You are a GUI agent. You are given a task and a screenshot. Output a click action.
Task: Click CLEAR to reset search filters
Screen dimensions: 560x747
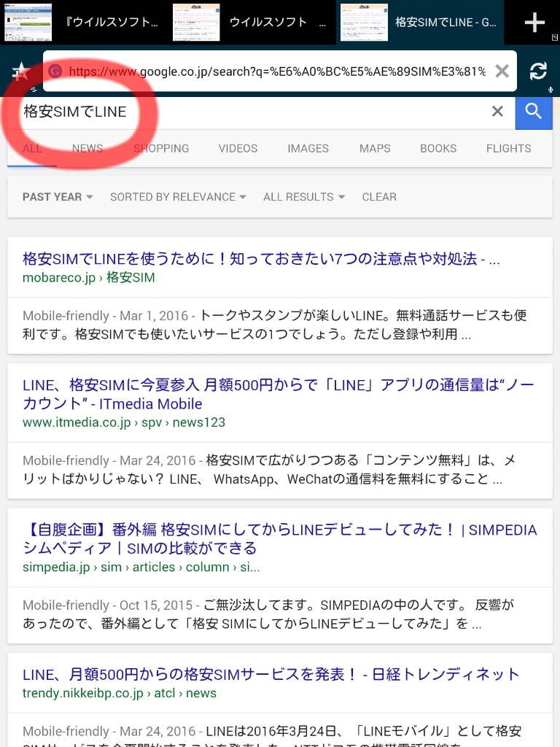(x=379, y=197)
